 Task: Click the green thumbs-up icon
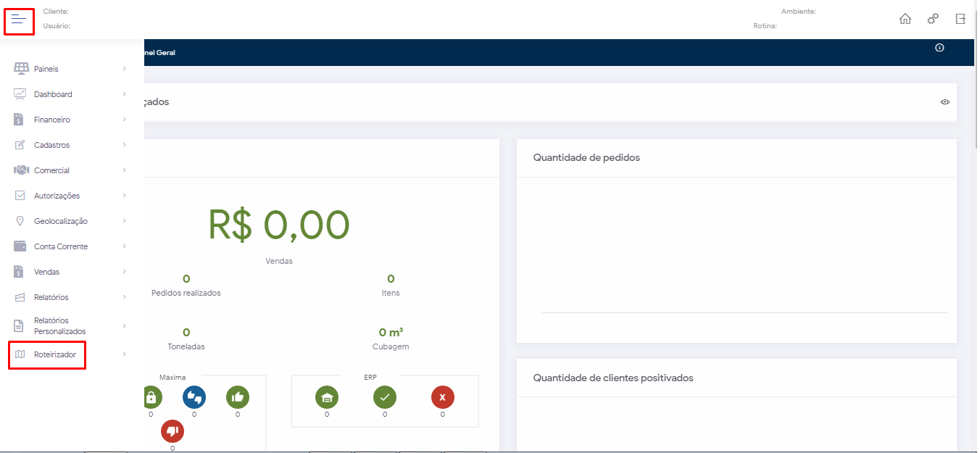pyautogui.click(x=238, y=397)
